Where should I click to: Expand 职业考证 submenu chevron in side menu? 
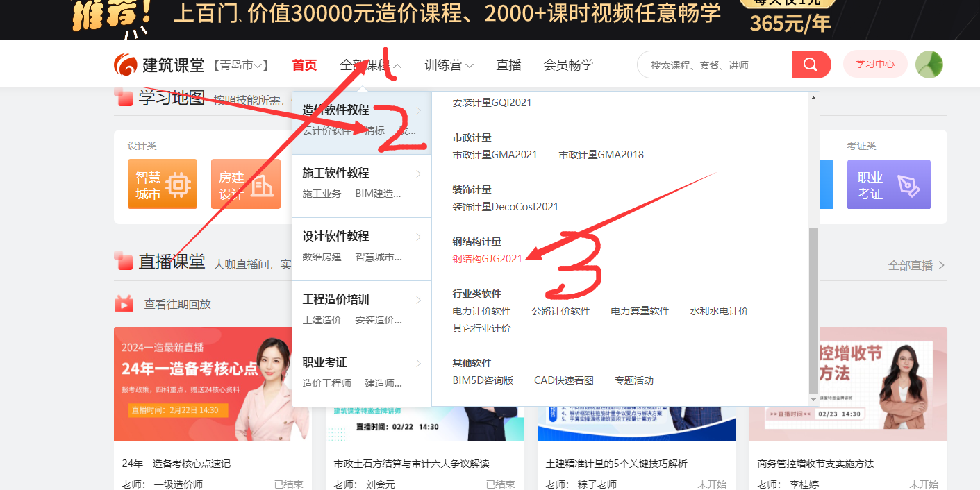[419, 363]
